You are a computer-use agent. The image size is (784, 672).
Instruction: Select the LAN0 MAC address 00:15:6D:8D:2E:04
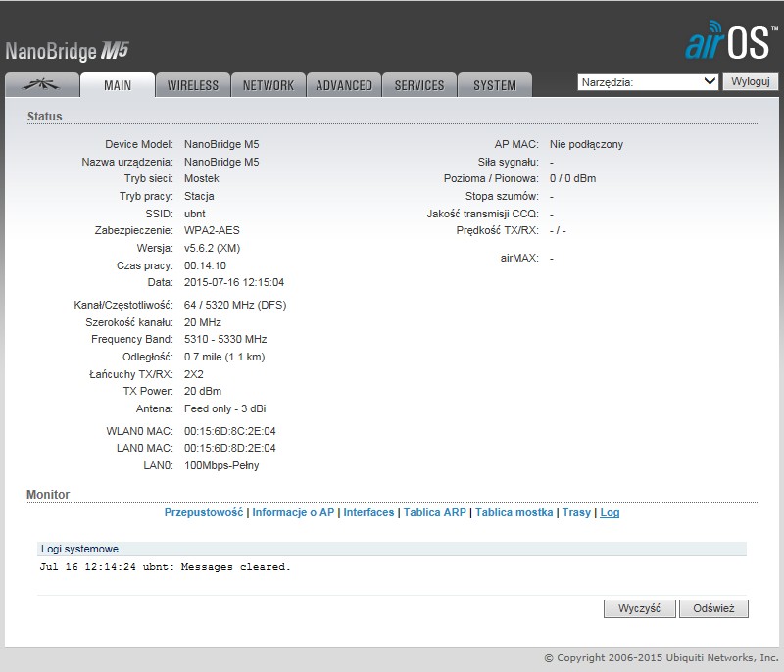click(230, 449)
